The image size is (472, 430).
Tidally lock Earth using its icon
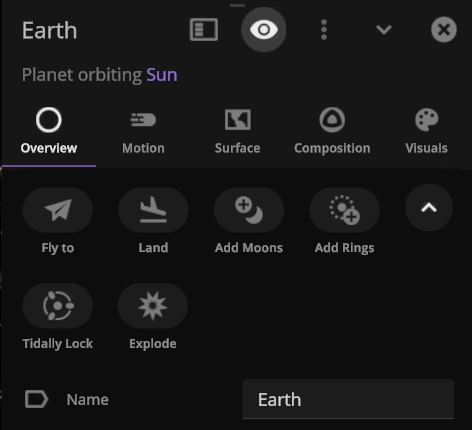[58, 306]
